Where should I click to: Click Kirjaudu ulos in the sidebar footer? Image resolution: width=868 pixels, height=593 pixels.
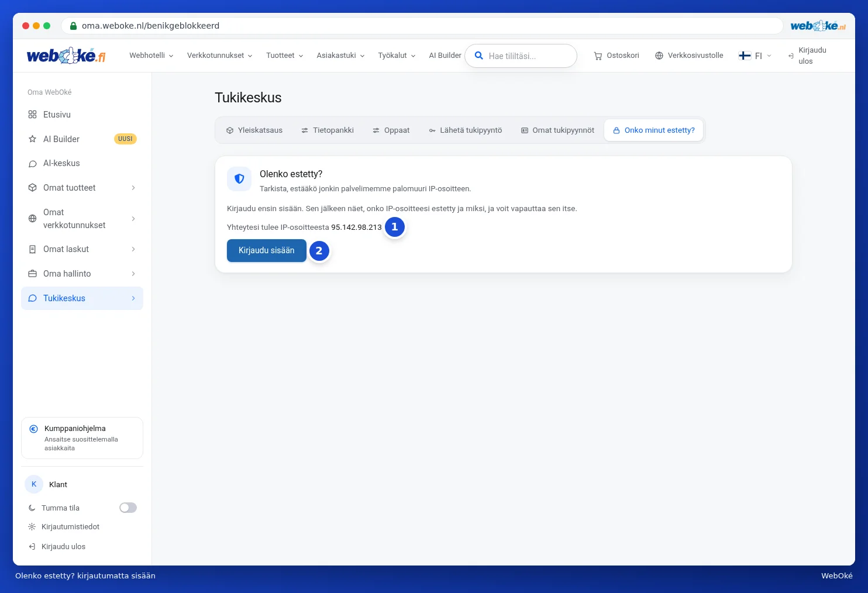pos(57,547)
